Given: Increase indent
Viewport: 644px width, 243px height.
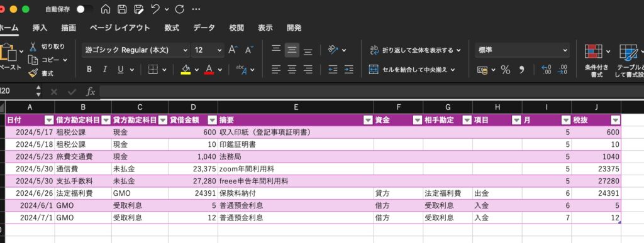Looking at the screenshot, I should click(348, 70).
